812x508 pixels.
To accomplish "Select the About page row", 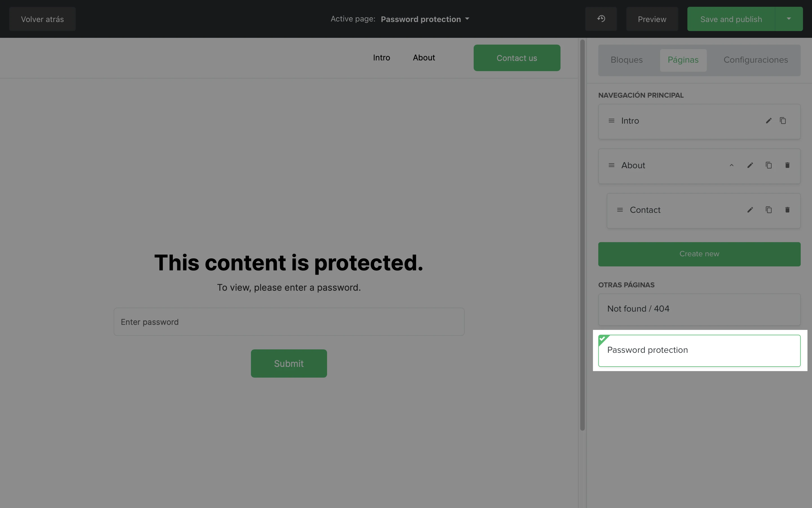I will pyautogui.click(x=699, y=166).
